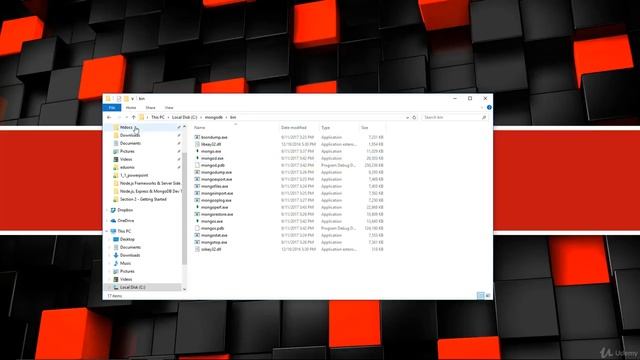Click the pinned eduonix folder icon
Viewport: 640px width, 360px height.
(116, 167)
